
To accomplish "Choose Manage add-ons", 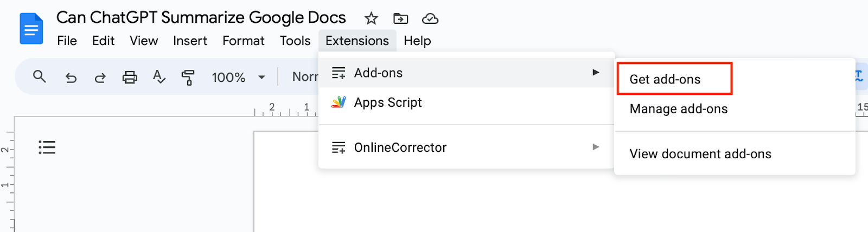I will [x=679, y=109].
